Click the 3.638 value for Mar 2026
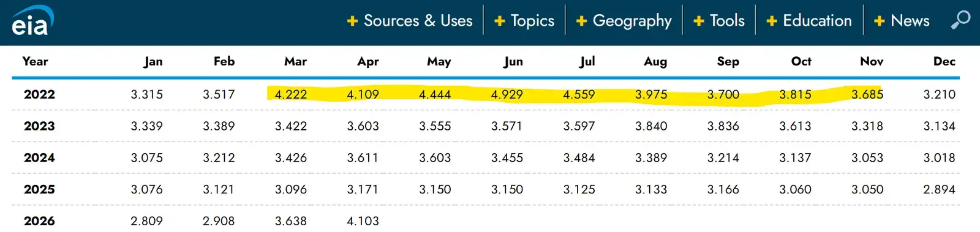The width and height of the screenshot is (980, 232). point(291,221)
